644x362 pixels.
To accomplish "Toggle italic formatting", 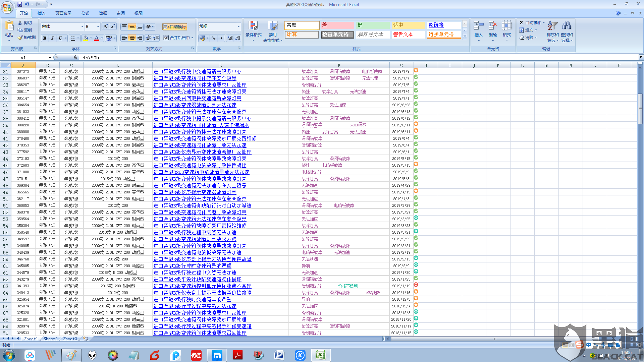I will coord(52,38).
